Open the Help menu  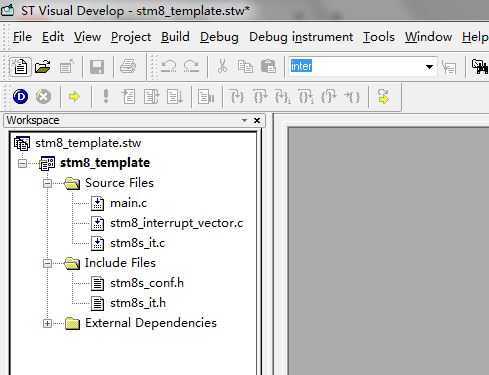[475, 37]
